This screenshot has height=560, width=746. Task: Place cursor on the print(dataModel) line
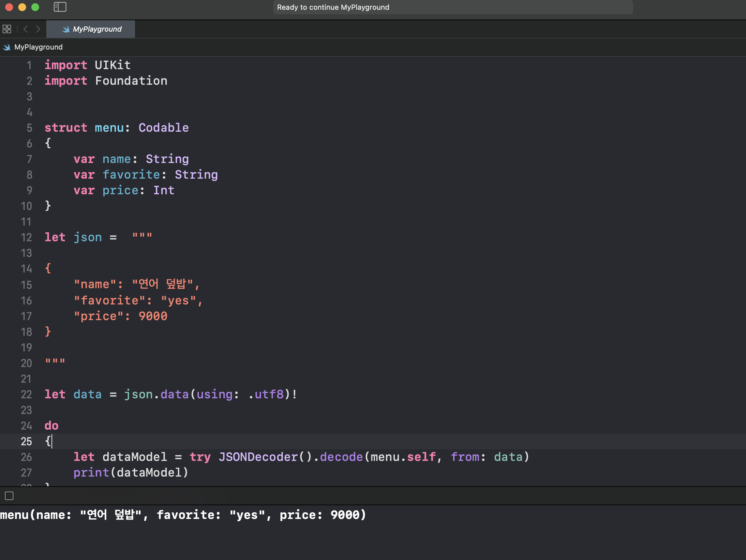[131, 473]
